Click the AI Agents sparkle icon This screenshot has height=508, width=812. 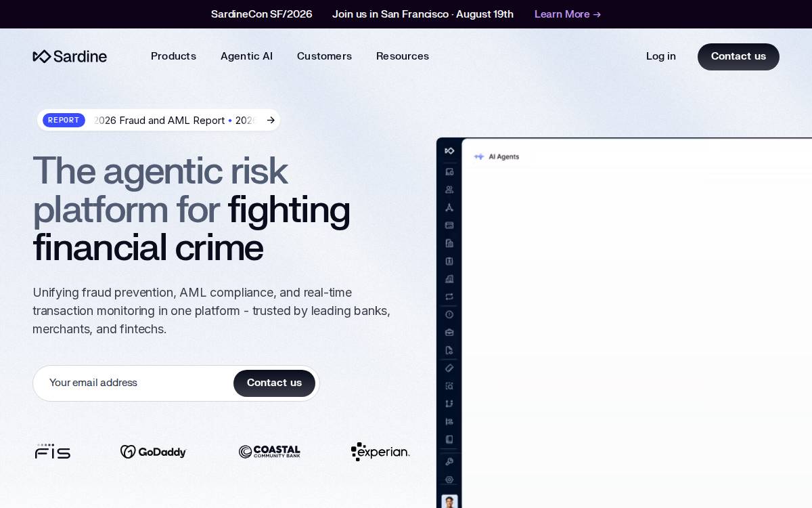[x=479, y=156]
